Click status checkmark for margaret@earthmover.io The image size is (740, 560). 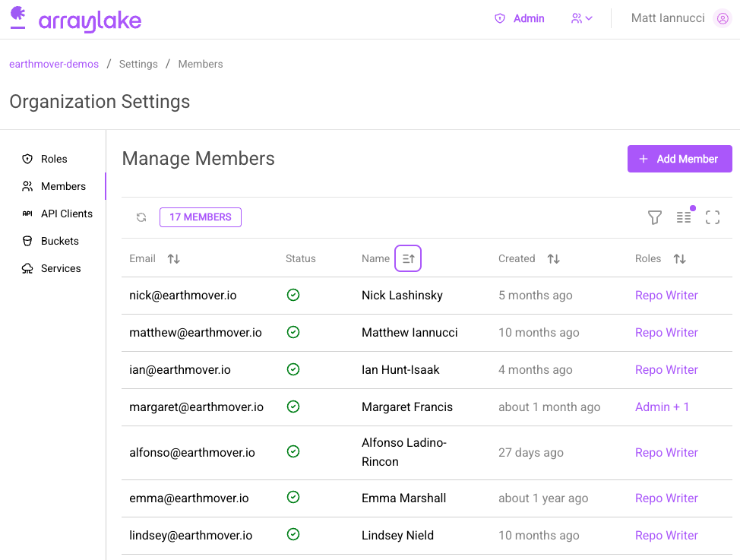[x=293, y=407]
